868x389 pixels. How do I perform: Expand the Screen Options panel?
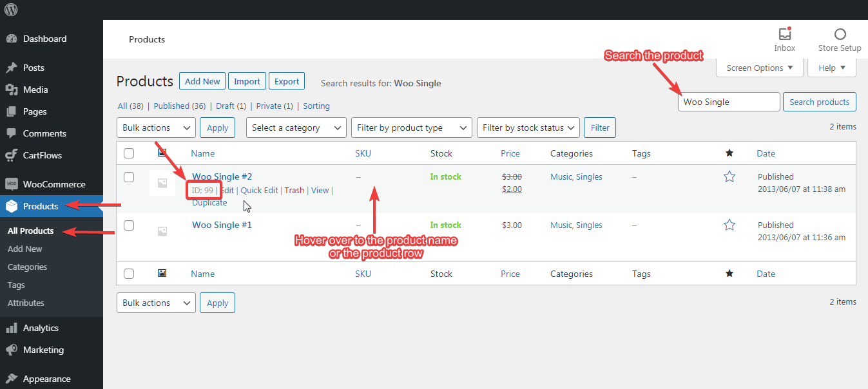pyautogui.click(x=760, y=68)
